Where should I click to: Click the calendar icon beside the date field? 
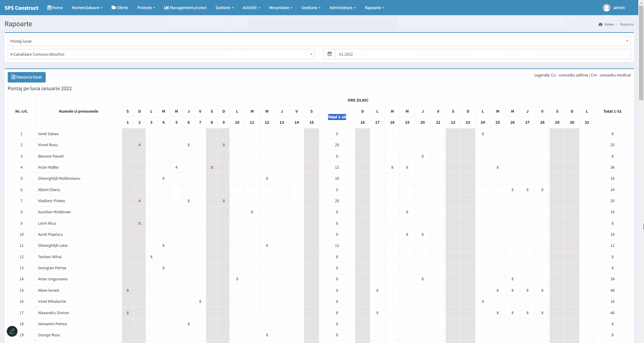point(329,54)
